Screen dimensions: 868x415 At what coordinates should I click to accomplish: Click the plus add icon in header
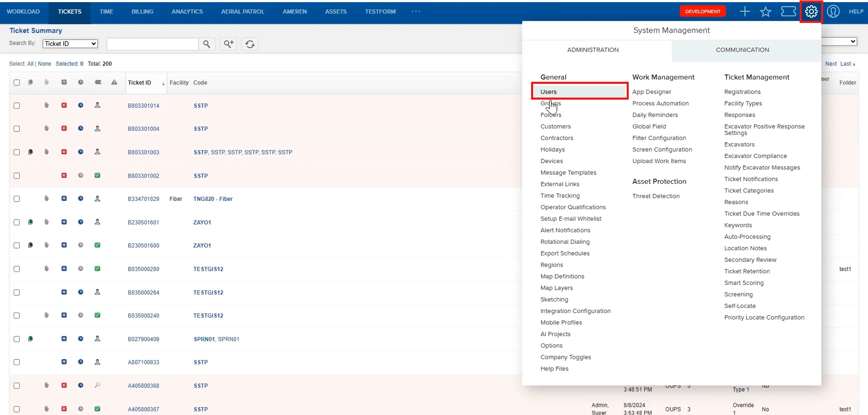[744, 11]
